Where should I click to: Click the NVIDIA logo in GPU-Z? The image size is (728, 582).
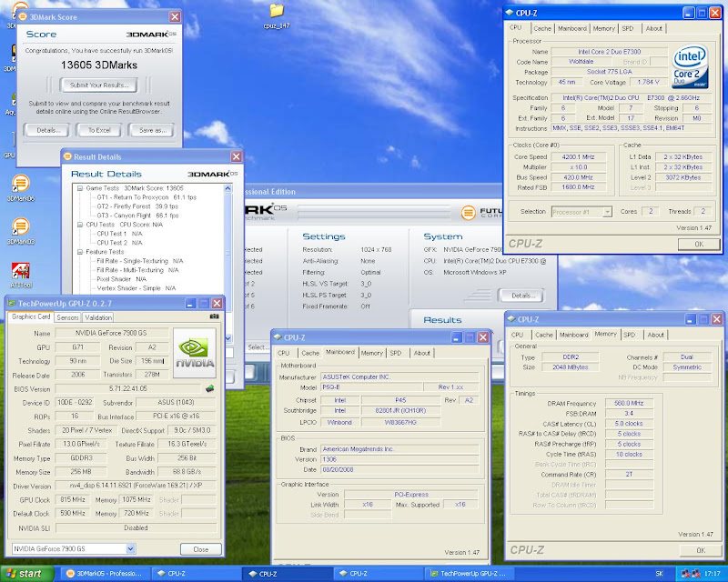(194, 353)
